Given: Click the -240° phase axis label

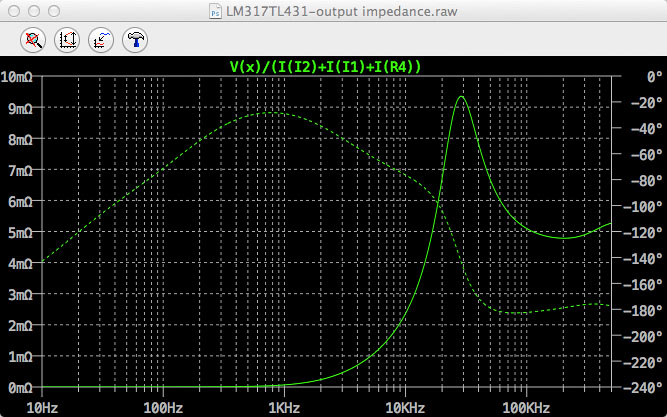Looking at the screenshot, I should click(x=643, y=388).
